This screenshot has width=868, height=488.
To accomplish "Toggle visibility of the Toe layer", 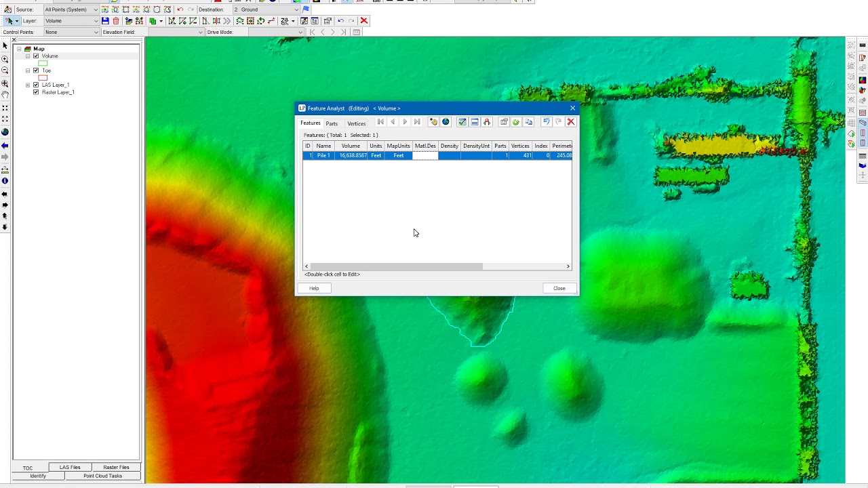I will tap(36, 70).
